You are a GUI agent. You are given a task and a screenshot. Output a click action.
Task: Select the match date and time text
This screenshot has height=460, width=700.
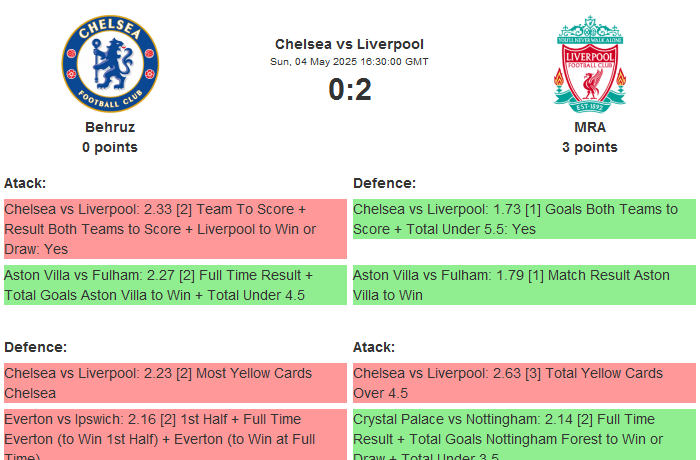(349, 62)
